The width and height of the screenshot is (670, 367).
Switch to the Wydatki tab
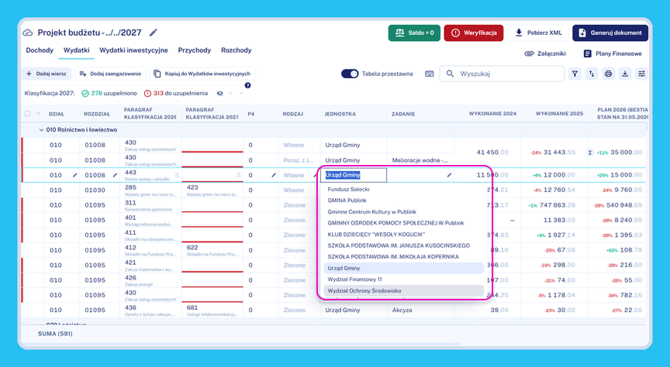(x=76, y=50)
